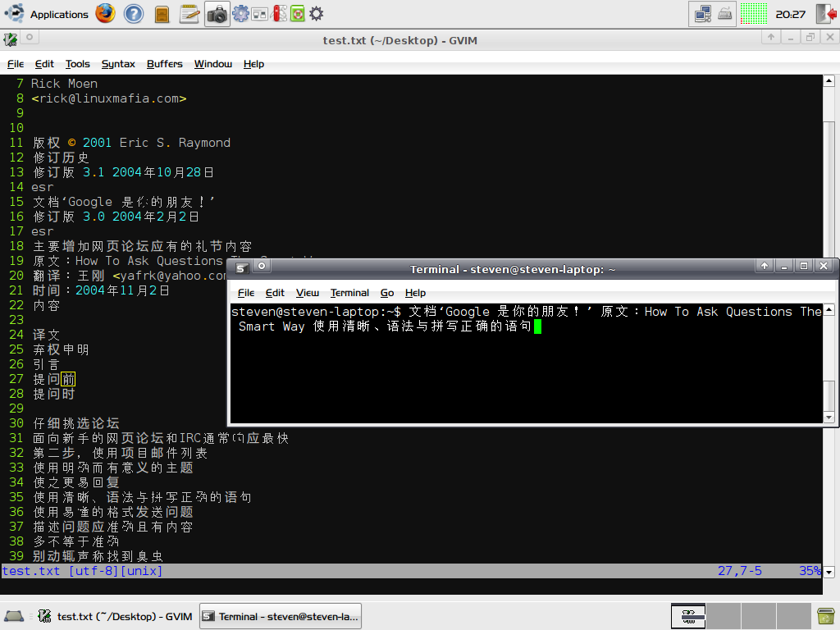Click the "Rick Moen" text on line 7
Screen dimensions: 840x630
[x=64, y=84]
